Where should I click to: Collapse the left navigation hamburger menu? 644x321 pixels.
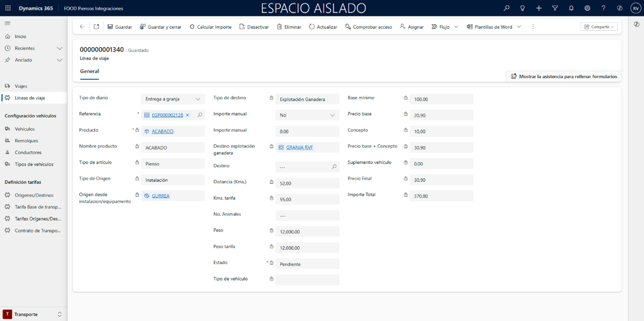[x=7, y=23]
